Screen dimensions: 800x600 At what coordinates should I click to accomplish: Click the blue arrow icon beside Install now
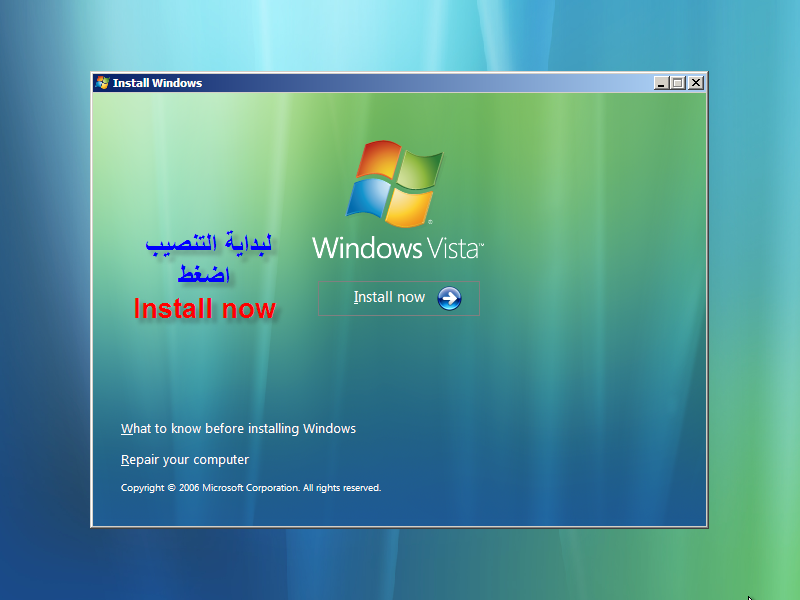(449, 298)
